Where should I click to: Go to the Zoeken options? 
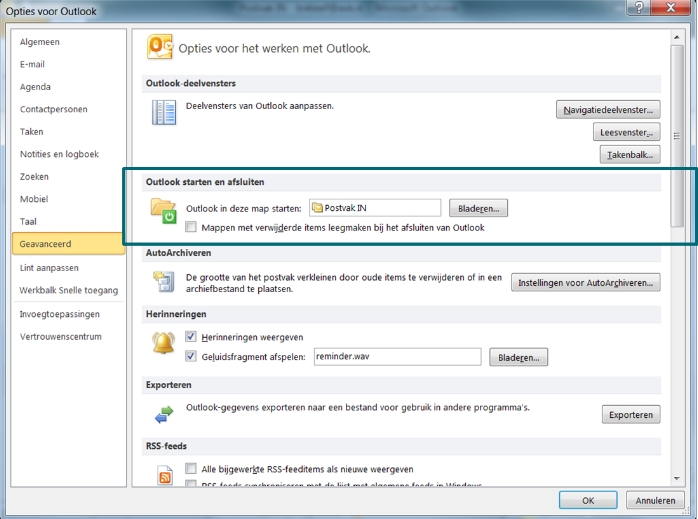point(69,177)
